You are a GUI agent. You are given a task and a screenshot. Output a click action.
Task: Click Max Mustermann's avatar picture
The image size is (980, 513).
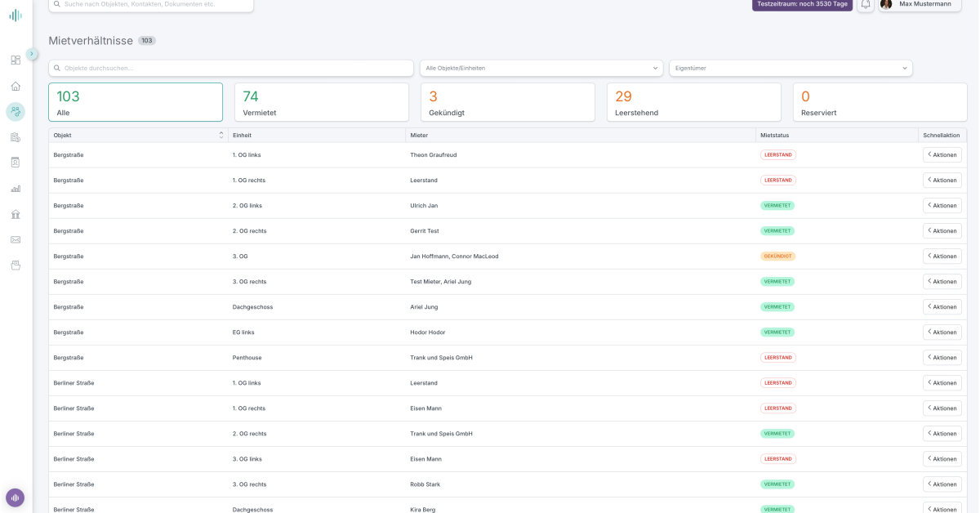pyautogui.click(x=886, y=4)
